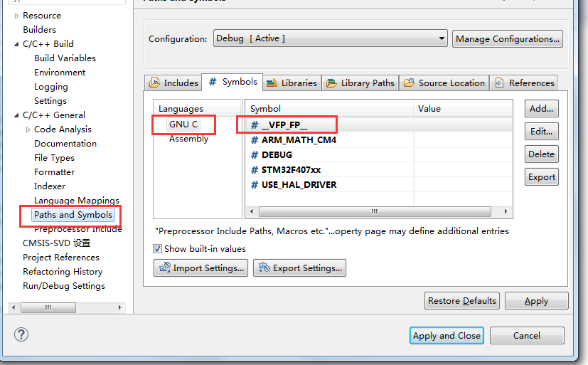Viewport: 588px width, 365px height.
Task: Click the hash icon beside STM32F407xx
Action: (x=255, y=170)
